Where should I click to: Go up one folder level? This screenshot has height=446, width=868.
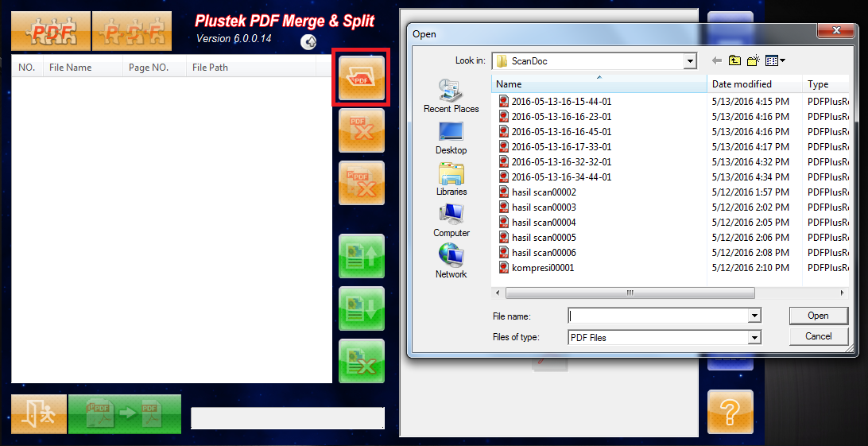(734, 60)
